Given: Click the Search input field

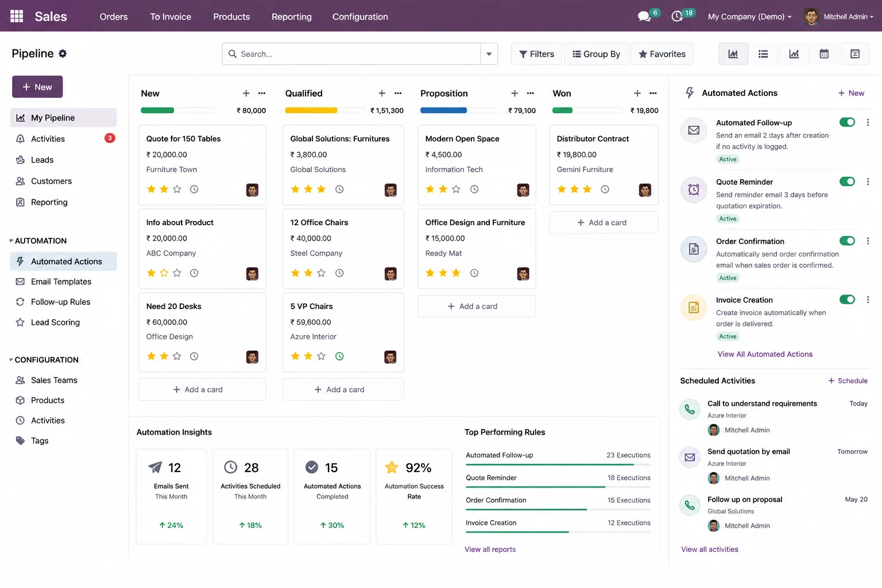Looking at the screenshot, I should coord(351,54).
